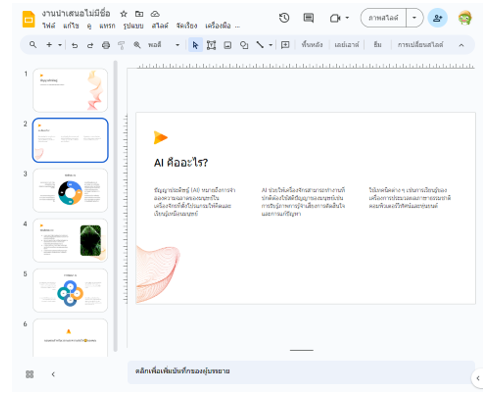Click the presentation title งานนำเสนอไม่มีชื่อ
This screenshot has height=398, width=491.
pos(76,13)
